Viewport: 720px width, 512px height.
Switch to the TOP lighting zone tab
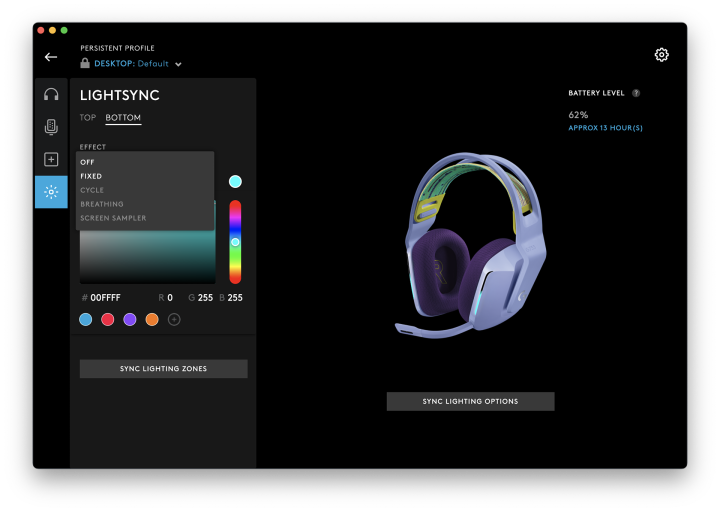(x=88, y=118)
